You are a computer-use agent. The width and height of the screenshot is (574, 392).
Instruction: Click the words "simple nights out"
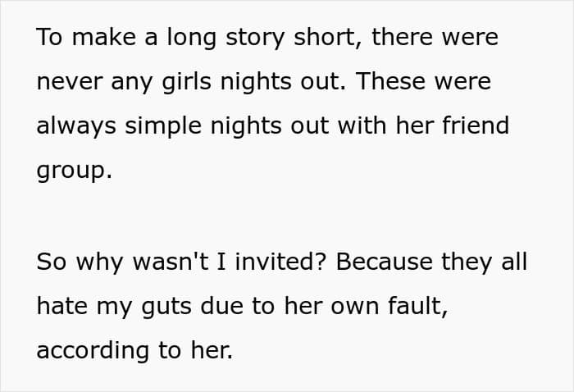[x=226, y=126]
